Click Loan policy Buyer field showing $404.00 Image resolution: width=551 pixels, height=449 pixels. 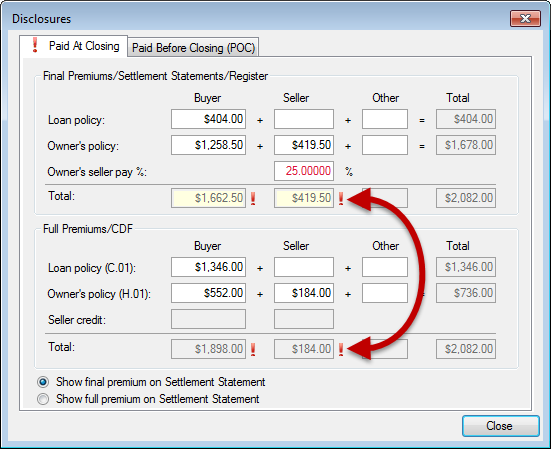208,119
